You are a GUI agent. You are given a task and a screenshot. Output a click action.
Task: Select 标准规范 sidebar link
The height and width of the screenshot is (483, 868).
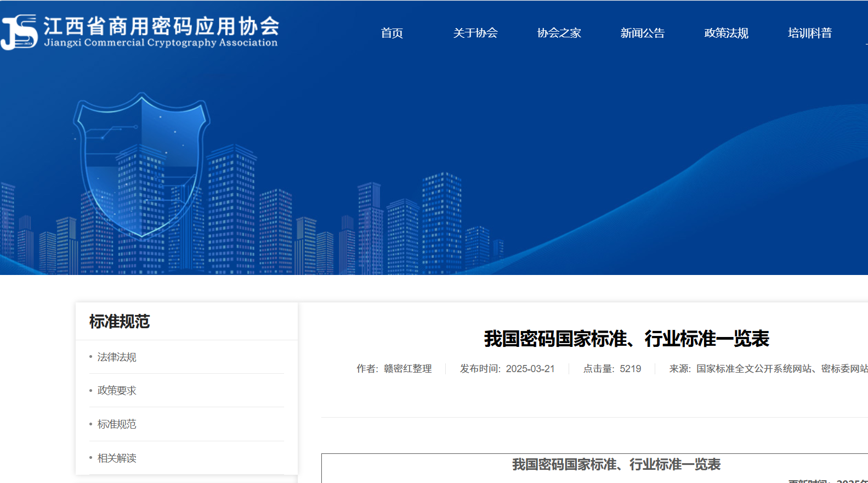[x=117, y=424]
